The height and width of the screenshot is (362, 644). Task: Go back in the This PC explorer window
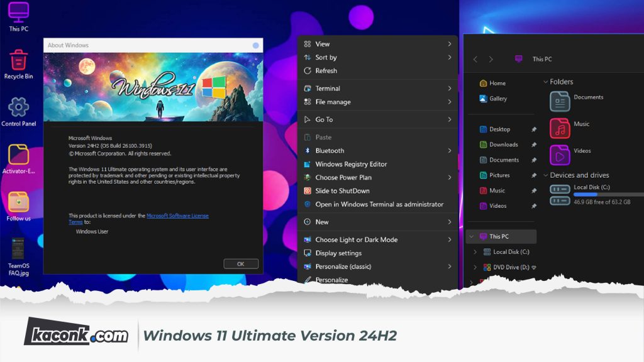pyautogui.click(x=475, y=59)
